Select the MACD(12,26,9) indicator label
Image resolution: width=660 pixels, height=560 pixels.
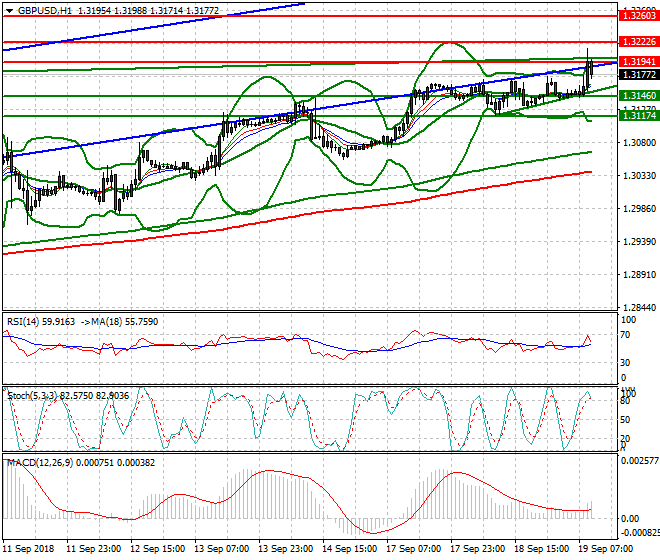click(x=40, y=462)
